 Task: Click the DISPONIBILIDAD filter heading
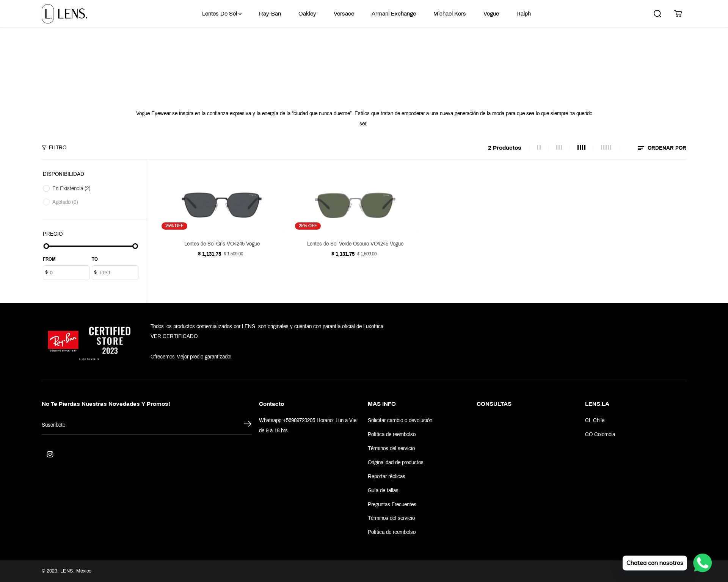tap(63, 174)
